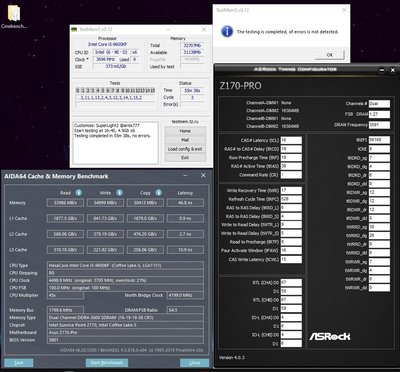The width and height of the screenshot is (400, 372).
Task: Select the CAS# Latency (tCL) field
Action: (x=291, y=140)
